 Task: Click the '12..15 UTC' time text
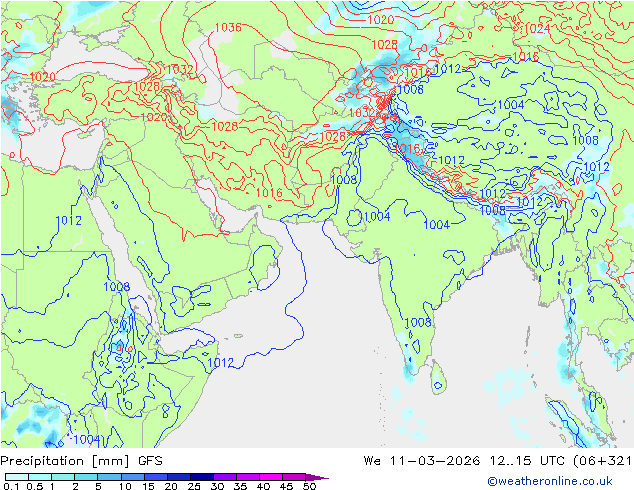tap(527, 461)
